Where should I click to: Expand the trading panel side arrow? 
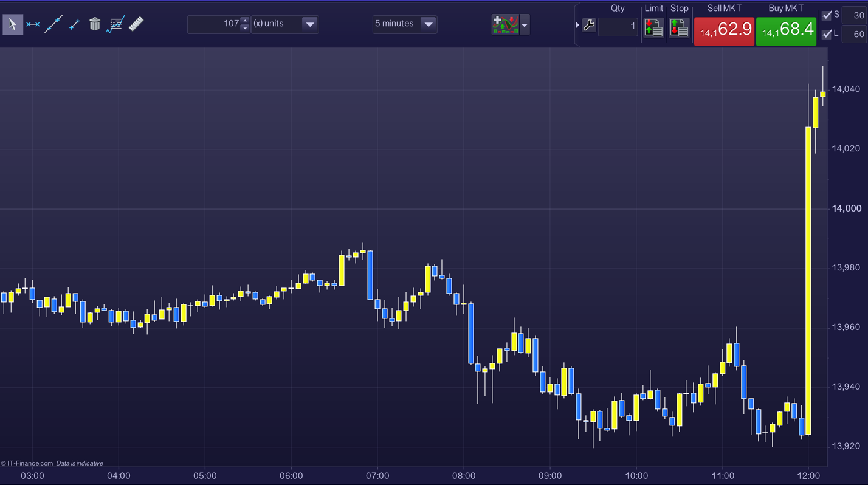(x=577, y=26)
